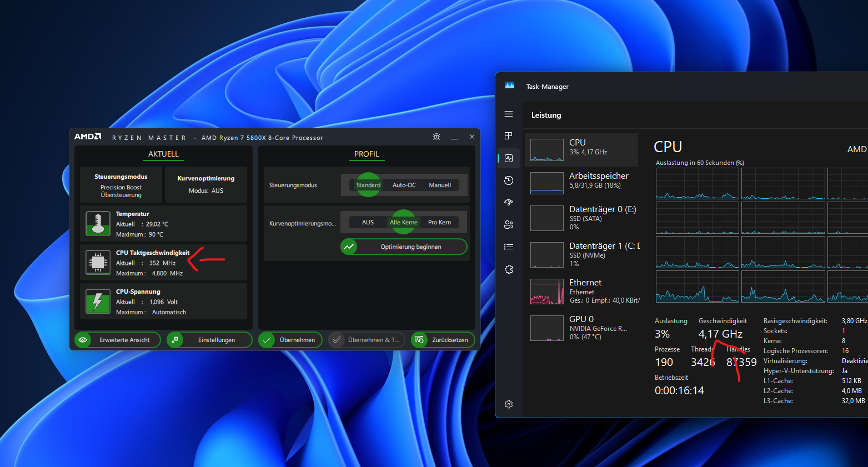
Task: Select the Leistung performance icon in sidebar
Action: pos(509,158)
